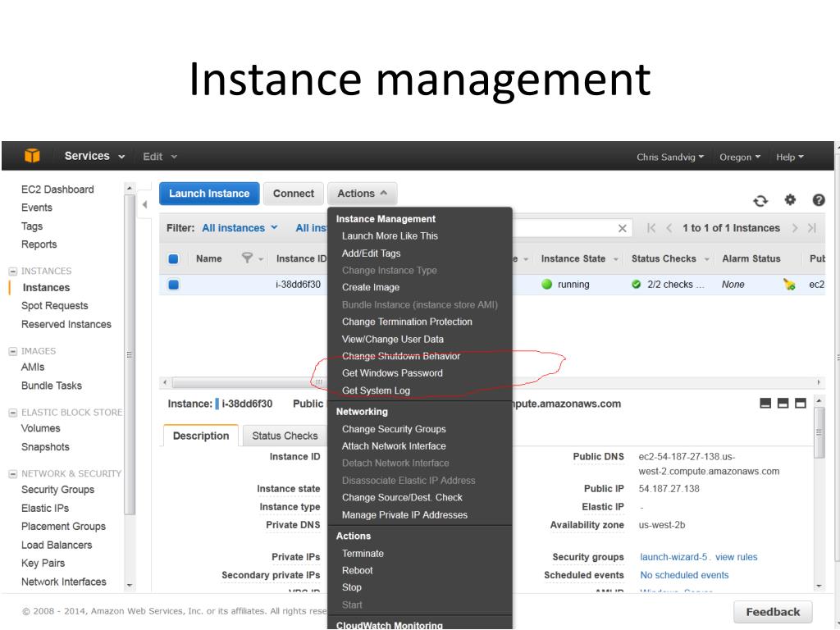The height and width of the screenshot is (630, 840).
Task: Select View/Change User Data
Action: click(393, 339)
